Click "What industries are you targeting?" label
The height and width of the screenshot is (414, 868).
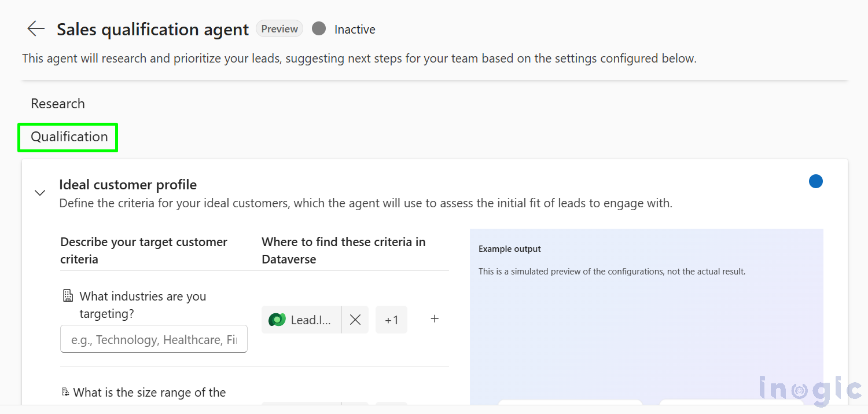click(x=143, y=305)
